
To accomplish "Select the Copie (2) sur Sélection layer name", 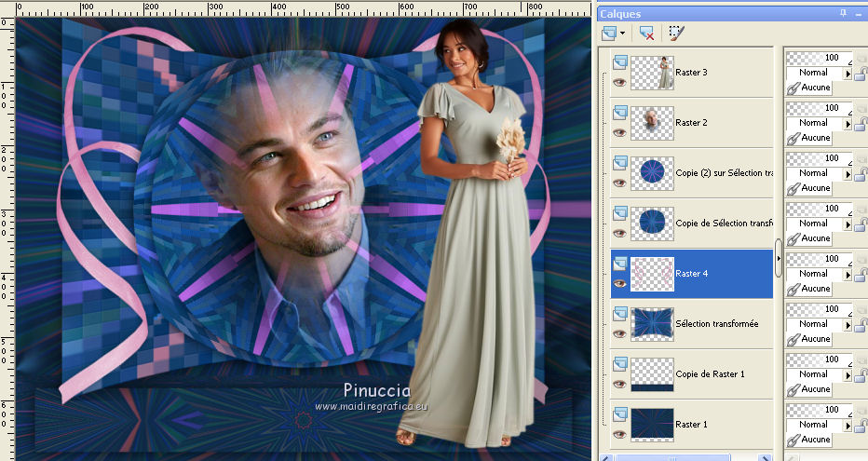I will pos(724,173).
